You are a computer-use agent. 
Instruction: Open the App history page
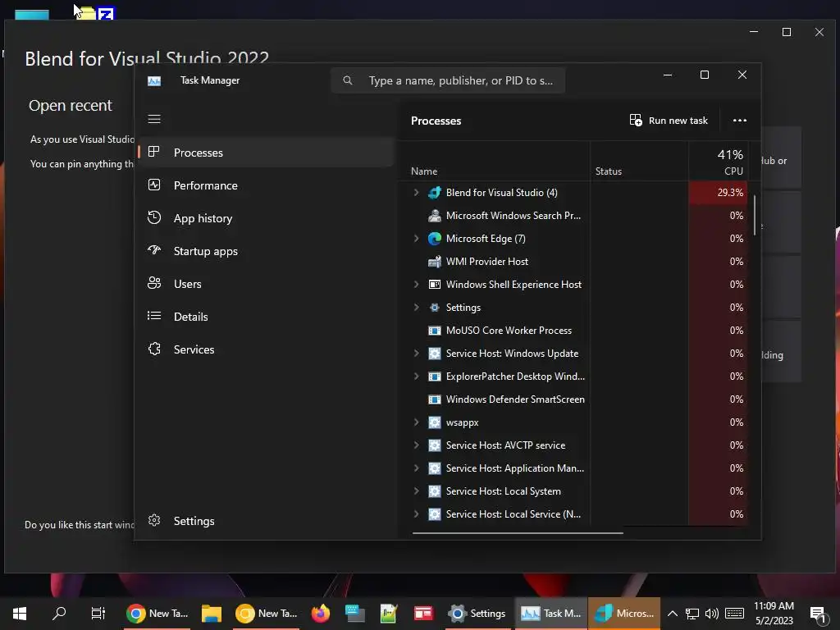pyautogui.click(x=267, y=218)
